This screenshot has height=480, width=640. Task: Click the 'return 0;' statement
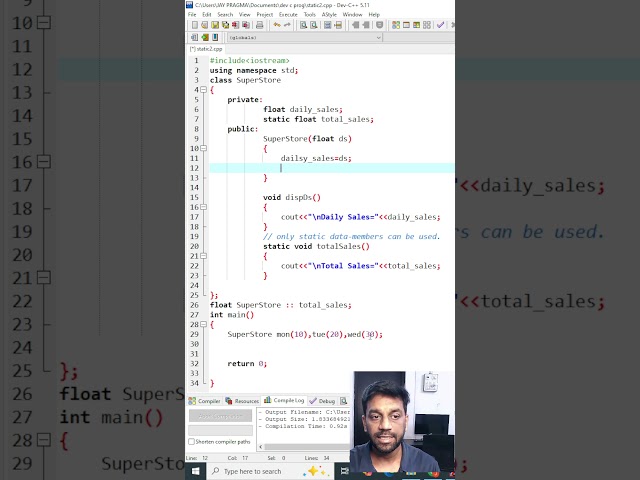(247, 364)
